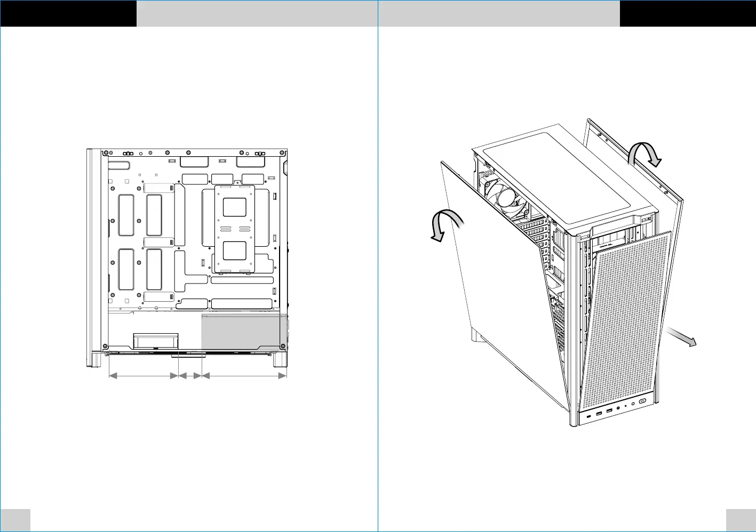Click the USB-C port on the front I/O strip
The height and width of the screenshot is (532, 756).
click(588, 415)
